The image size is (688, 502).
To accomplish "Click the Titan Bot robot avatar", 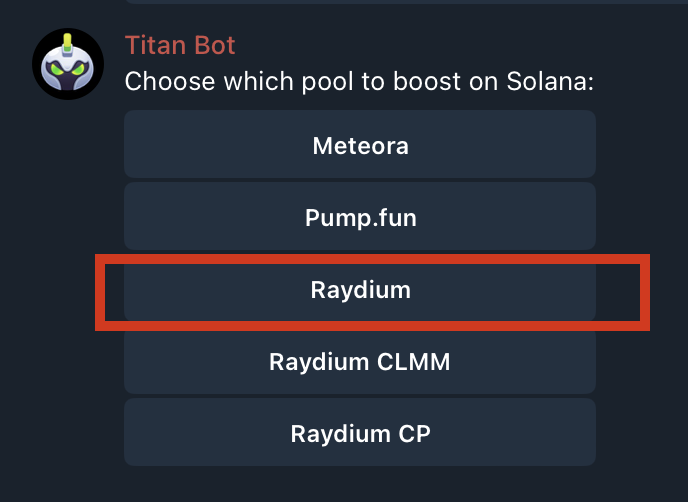I will click(68, 64).
